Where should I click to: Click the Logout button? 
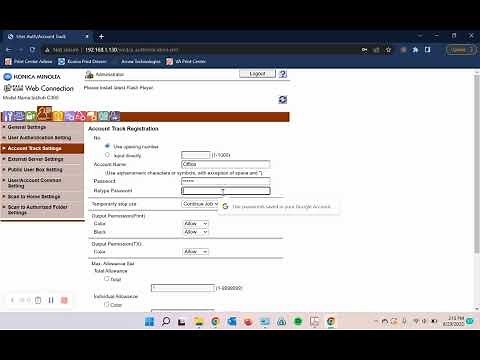point(257,74)
